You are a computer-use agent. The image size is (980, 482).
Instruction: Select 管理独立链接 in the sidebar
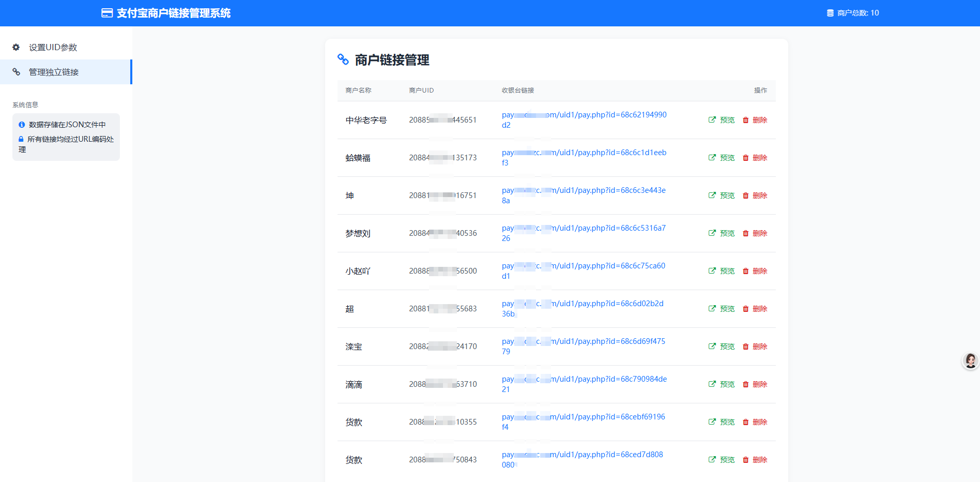coord(54,72)
